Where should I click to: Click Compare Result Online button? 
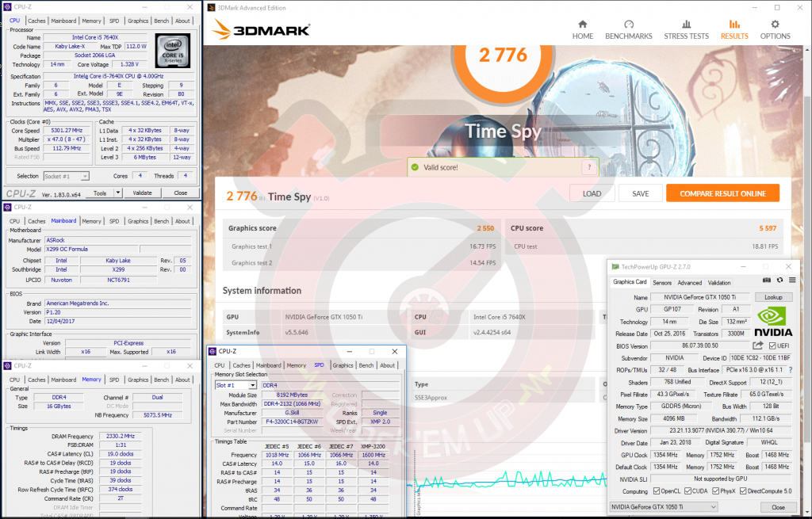pyautogui.click(x=722, y=193)
